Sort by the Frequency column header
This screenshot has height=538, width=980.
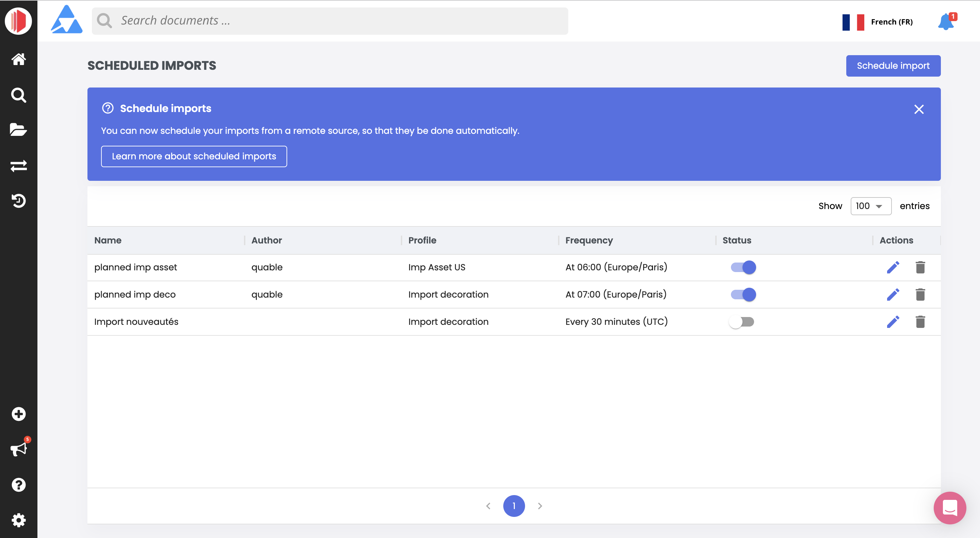click(589, 240)
